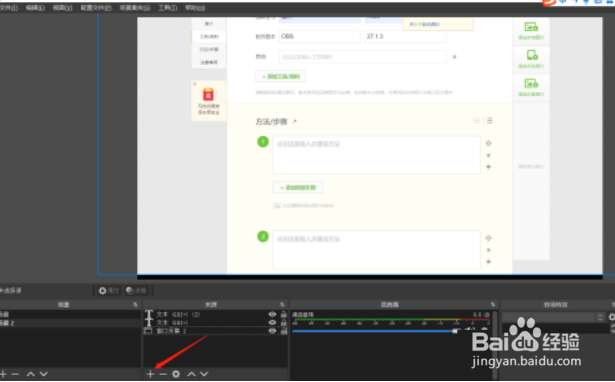
Task: Click the desktop audio level meter
Action: (x=391, y=320)
